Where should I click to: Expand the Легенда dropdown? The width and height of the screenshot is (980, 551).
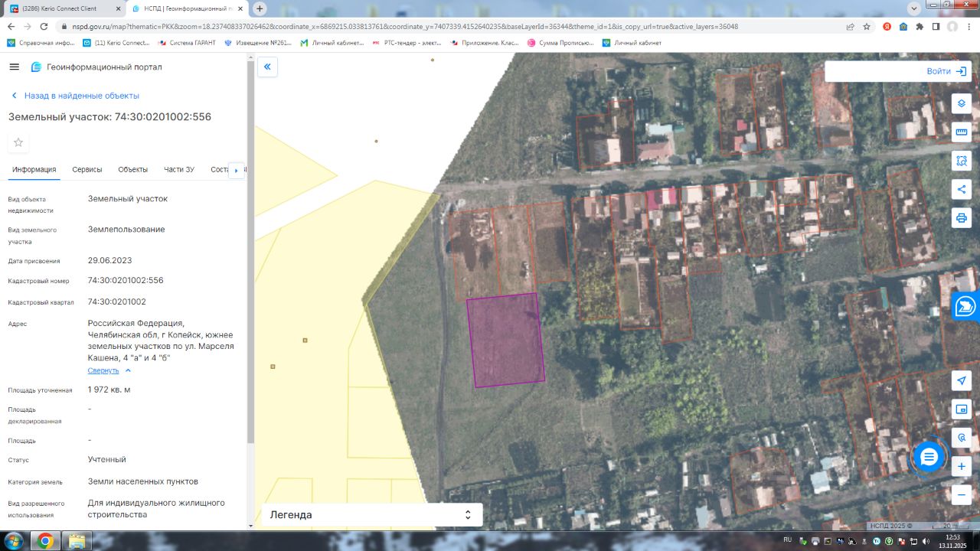(x=372, y=515)
